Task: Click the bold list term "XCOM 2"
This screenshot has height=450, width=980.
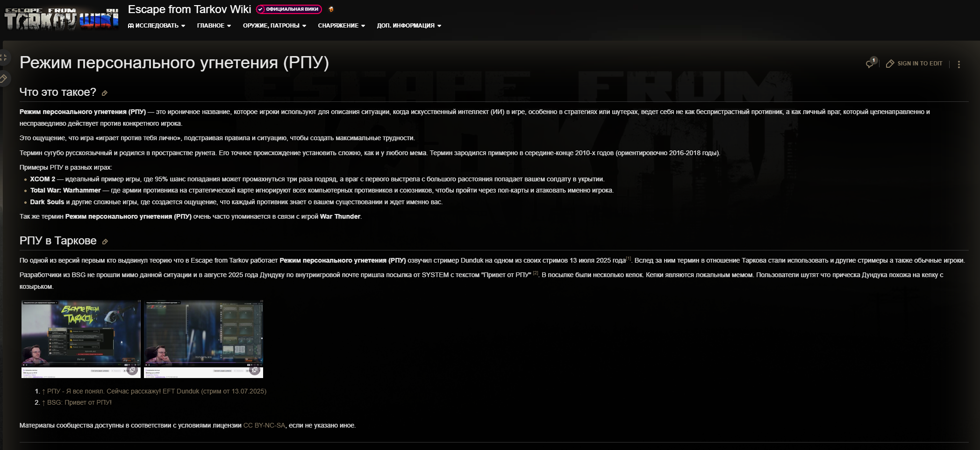Action: coord(43,179)
